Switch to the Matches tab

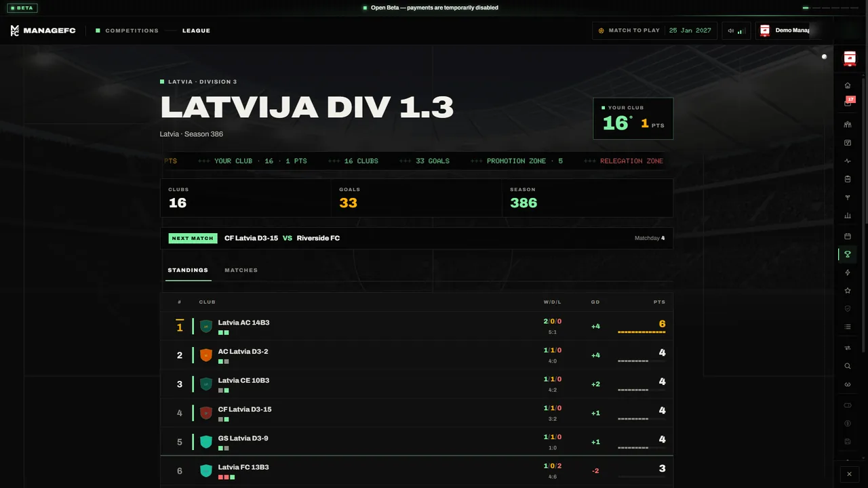(241, 270)
